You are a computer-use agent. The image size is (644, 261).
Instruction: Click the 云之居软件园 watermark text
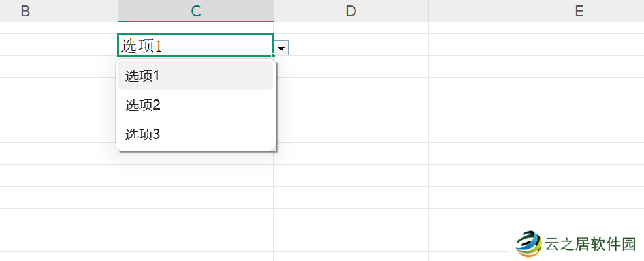tap(591, 244)
